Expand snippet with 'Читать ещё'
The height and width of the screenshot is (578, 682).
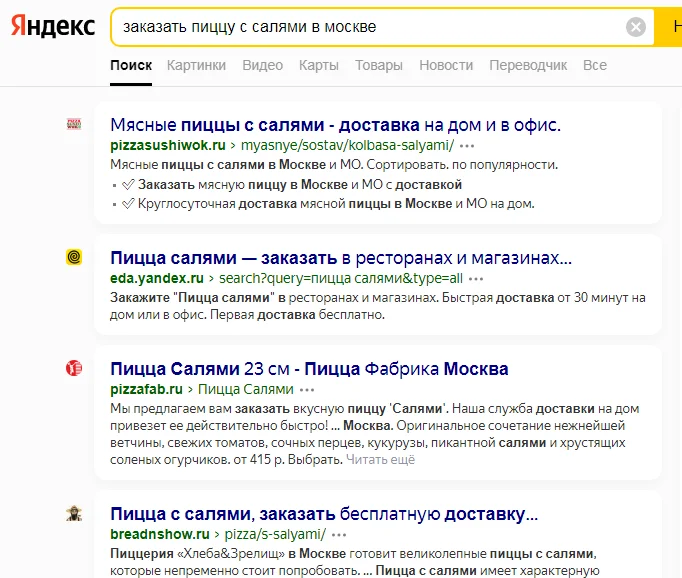coord(381,460)
